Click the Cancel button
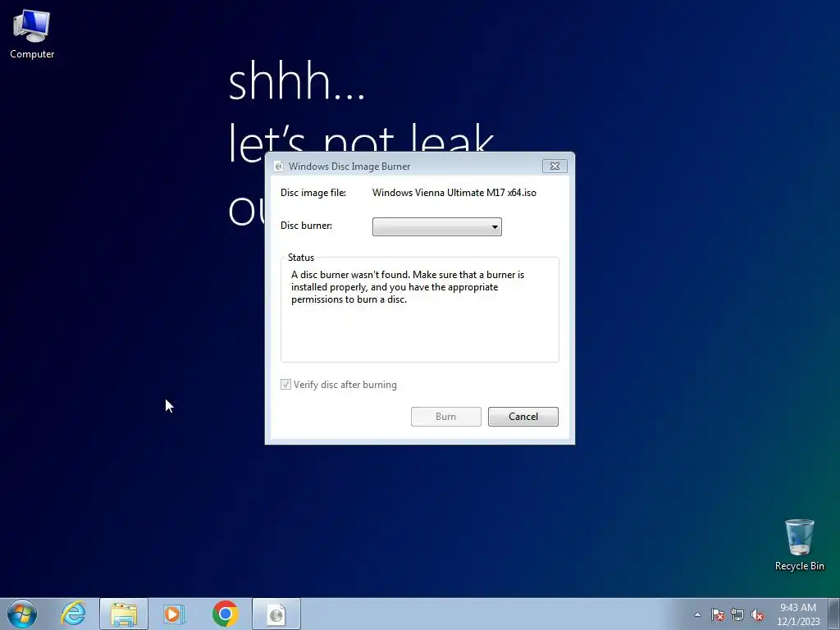 (523, 416)
